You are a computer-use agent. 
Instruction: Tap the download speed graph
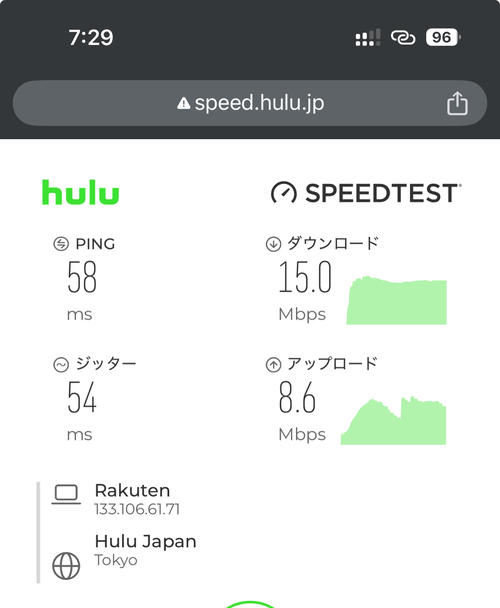[396, 300]
